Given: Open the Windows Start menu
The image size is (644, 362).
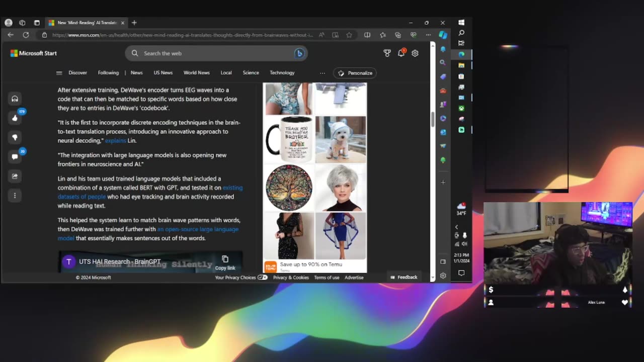Looking at the screenshot, I should (x=461, y=23).
